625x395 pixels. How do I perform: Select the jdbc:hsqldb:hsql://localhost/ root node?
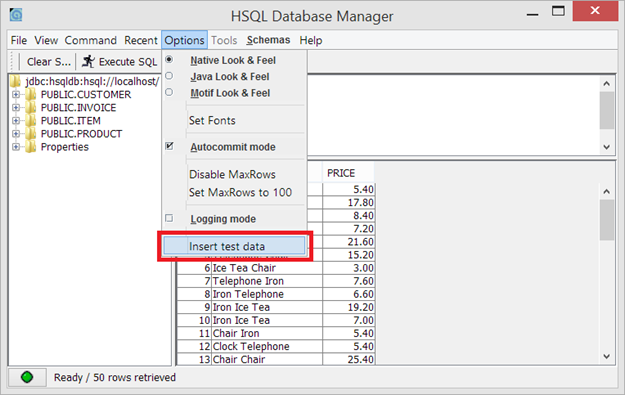tap(92, 81)
